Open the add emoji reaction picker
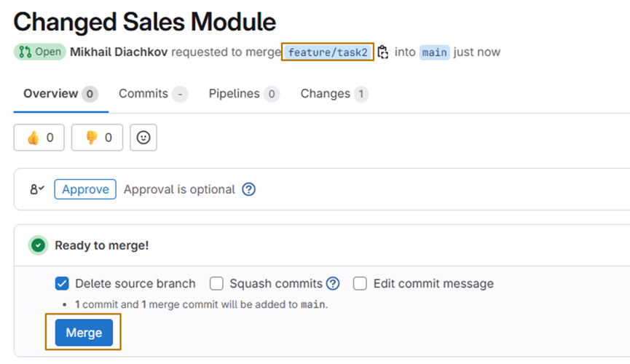 (x=143, y=138)
